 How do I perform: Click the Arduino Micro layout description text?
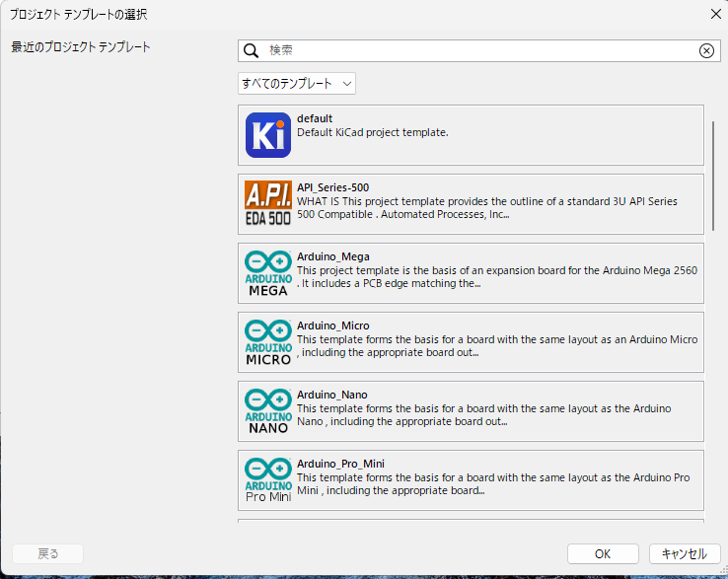click(497, 346)
